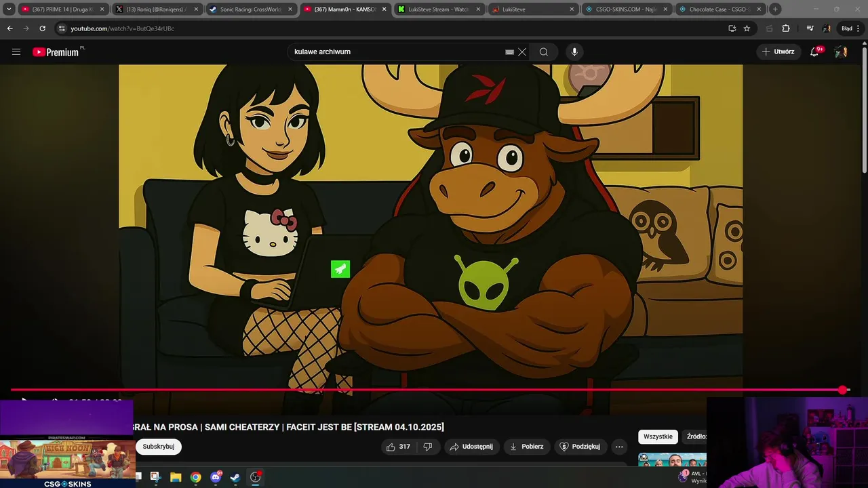The height and width of the screenshot is (488, 868).
Task: Clear the search query with X
Action: [x=522, y=52]
